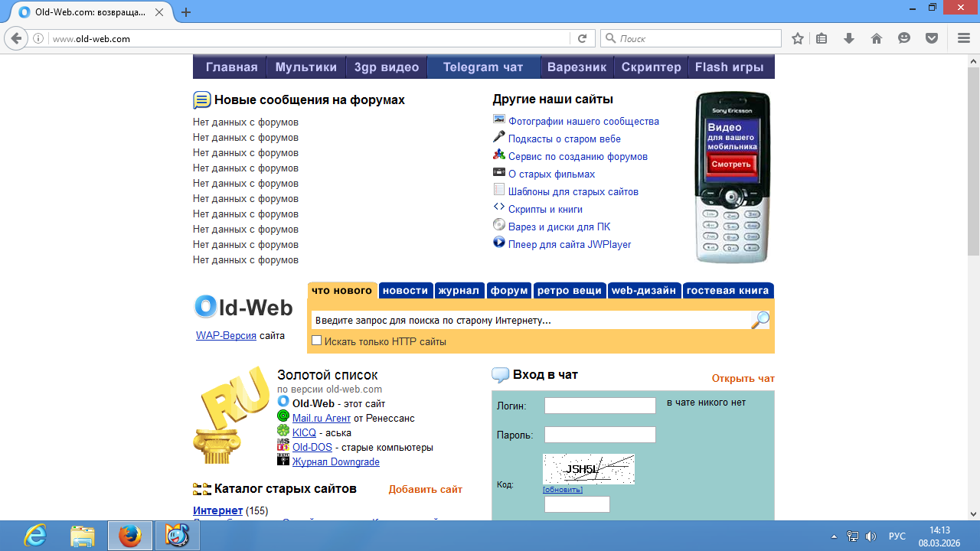Screen dimensions: 980x551
Task: Open a new tab with the plus button
Action: coord(186,12)
